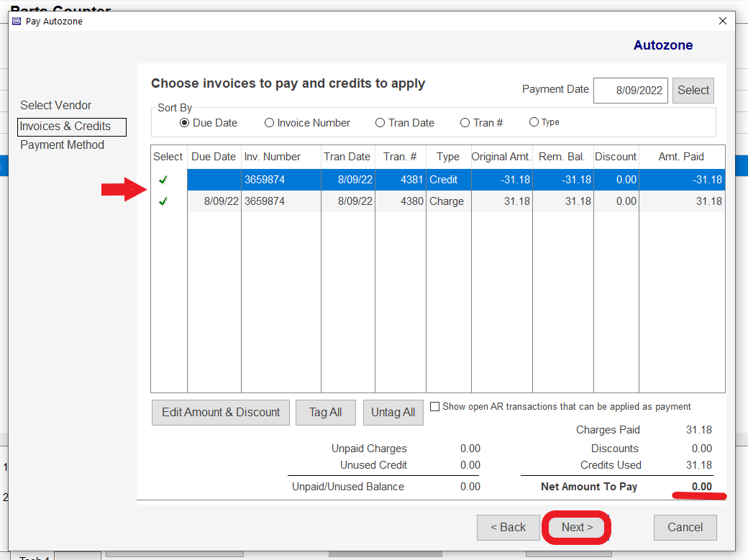Screen dimensions: 748x560
Task: Click the Charges Paid 31.18 value
Action: coord(699,430)
